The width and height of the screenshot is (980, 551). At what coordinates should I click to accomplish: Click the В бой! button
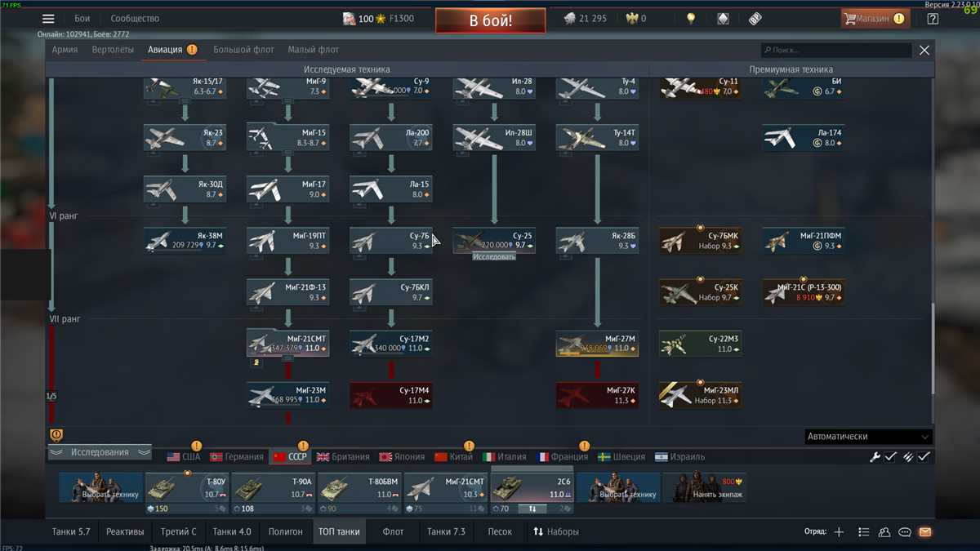tap(491, 20)
